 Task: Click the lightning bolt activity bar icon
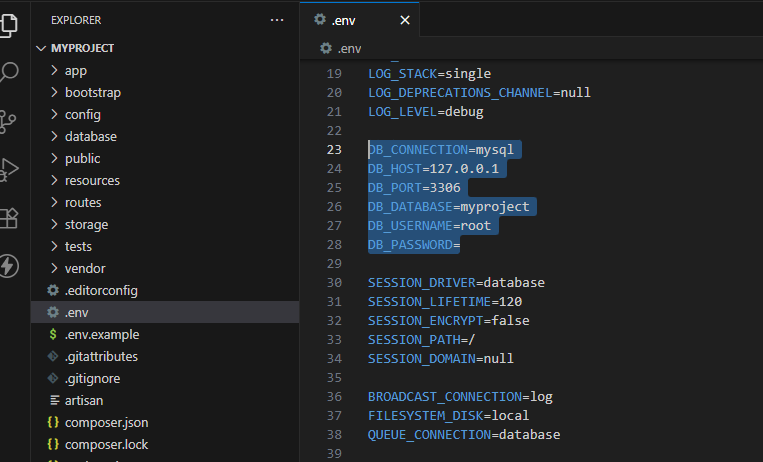click(x=9, y=265)
